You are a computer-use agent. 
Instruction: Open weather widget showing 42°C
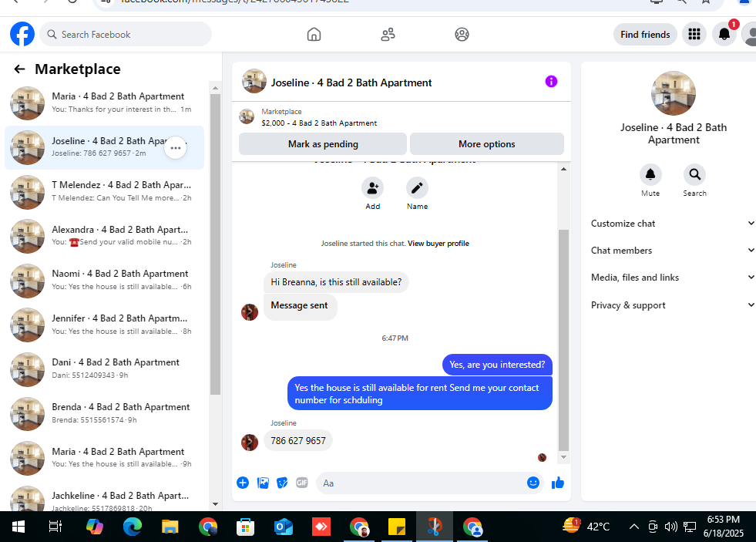coord(586,527)
